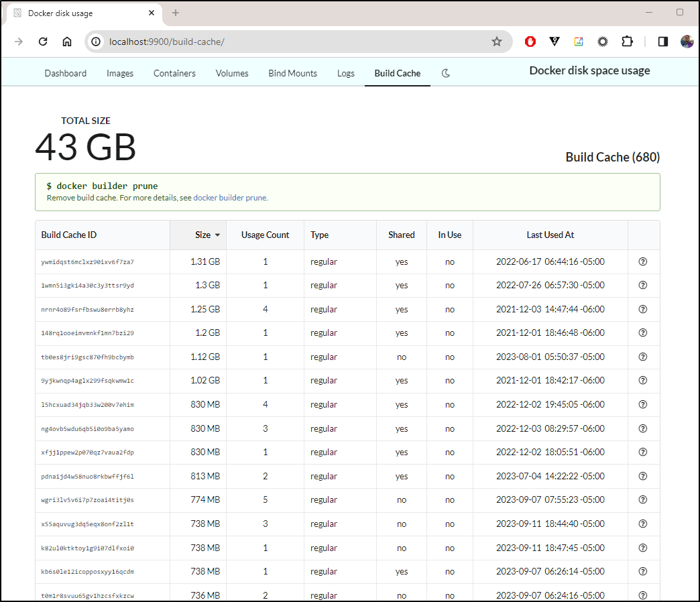Open a new browser tab
Image resolution: width=700 pixels, height=602 pixels.
(176, 13)
